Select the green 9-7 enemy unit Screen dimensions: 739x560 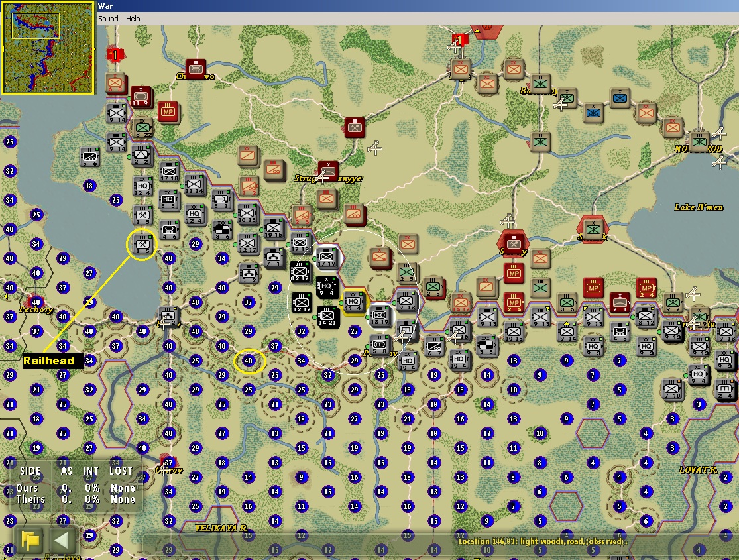(673, 303)
